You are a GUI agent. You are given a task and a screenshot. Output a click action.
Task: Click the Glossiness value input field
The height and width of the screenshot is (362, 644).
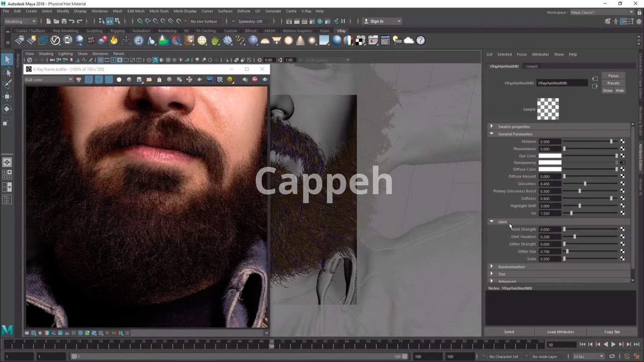pyautogui.click(x=549, y=184)
